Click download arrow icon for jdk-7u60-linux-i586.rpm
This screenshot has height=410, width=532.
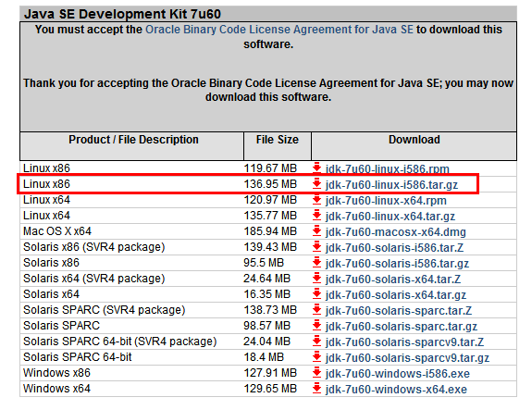point(317,168)
